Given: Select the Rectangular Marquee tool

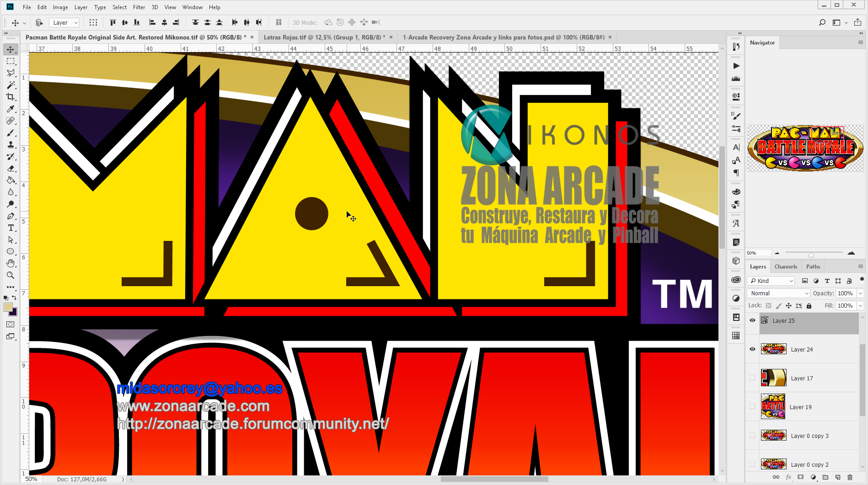Looking at the screenshot, I should pos(11,61).
